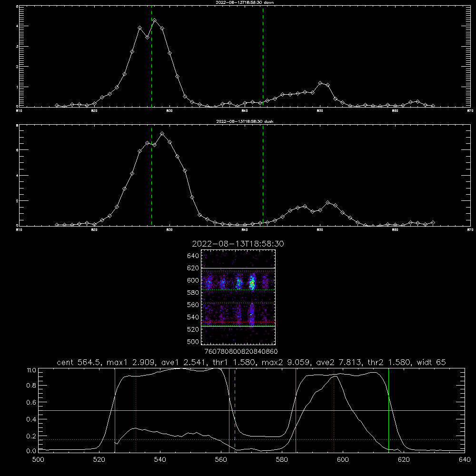Click the secondary peak diamond near 850 in dawn plot

(x=320, y=83)
